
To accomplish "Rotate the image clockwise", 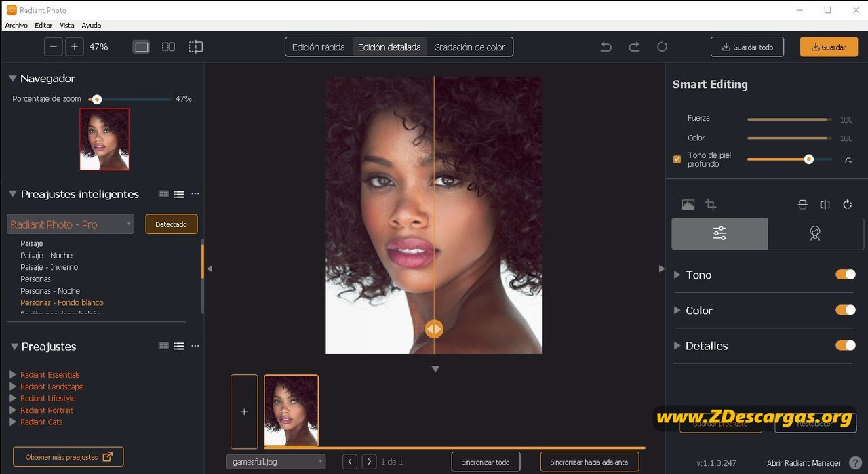I will (848, 205).
